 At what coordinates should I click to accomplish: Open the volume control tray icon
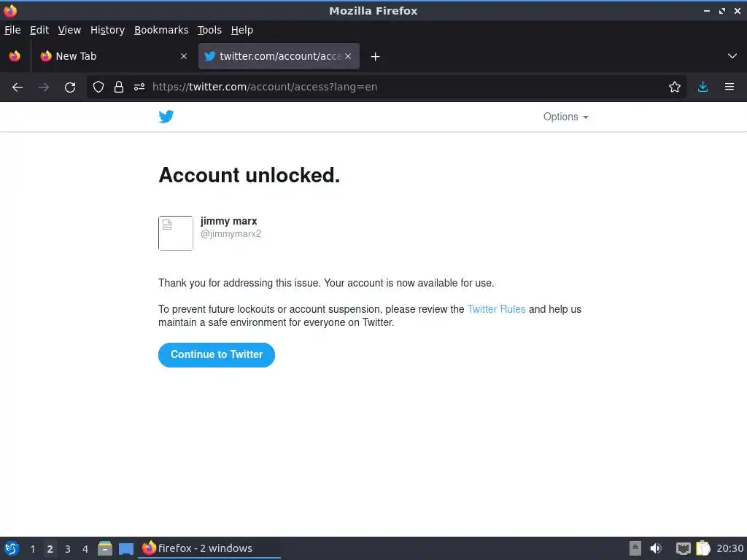click(x=656, y=548)
